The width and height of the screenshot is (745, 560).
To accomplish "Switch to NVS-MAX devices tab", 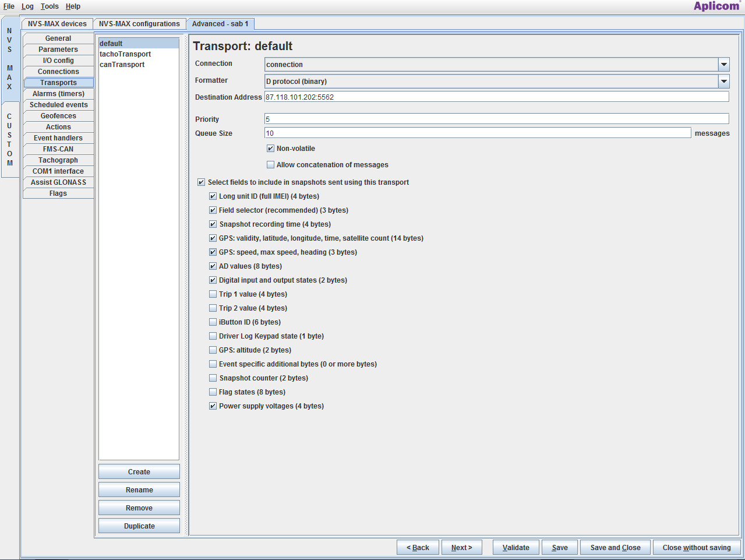I will [x=57, y=24].
